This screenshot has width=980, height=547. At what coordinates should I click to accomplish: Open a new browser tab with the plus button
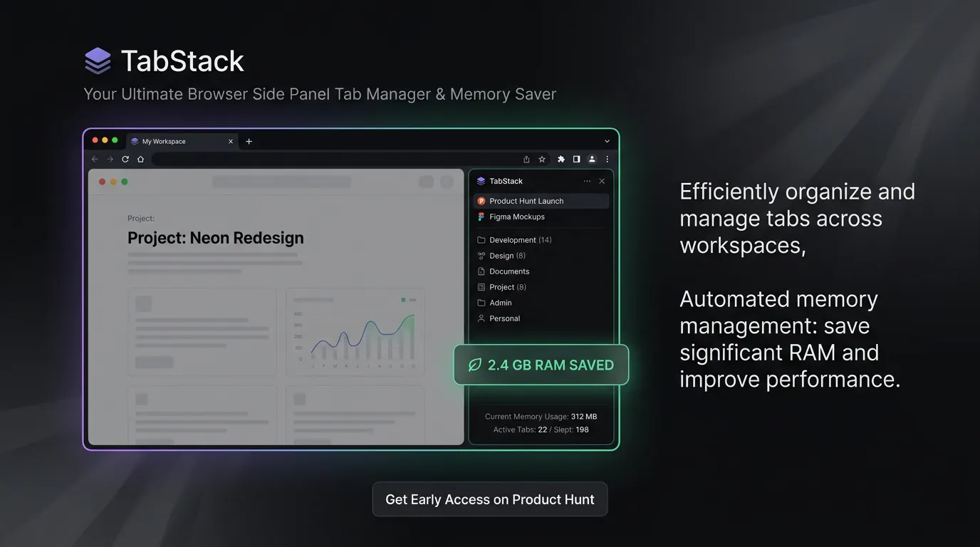pyautogui.click(x=249, y=141)
